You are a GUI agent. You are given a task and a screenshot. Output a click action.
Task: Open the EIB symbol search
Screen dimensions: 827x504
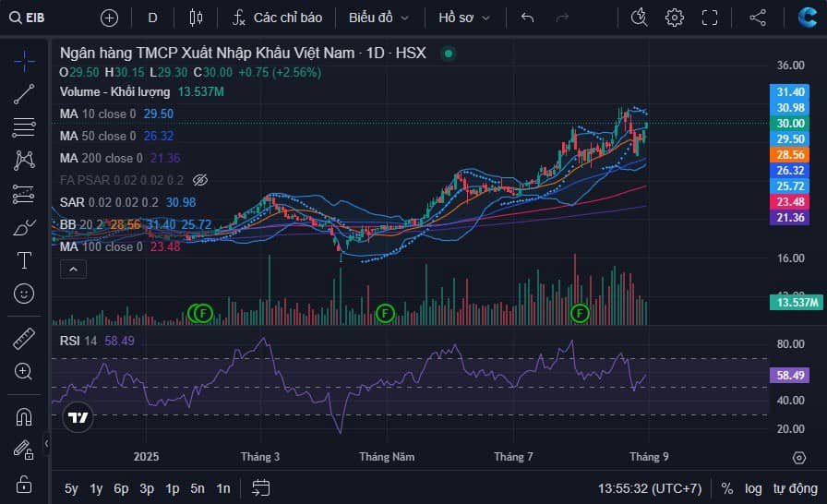(x=28, y=18)
